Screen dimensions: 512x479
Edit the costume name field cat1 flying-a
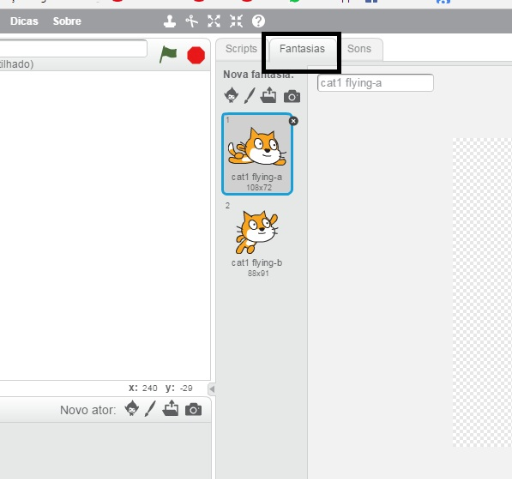click(x=375, y=83)
